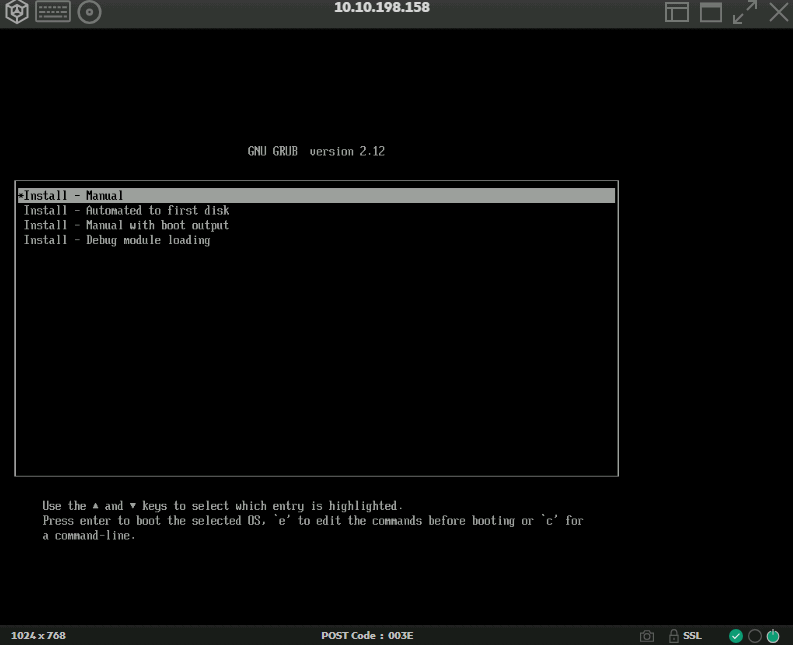This screenshot has height=645, width=793.
Task: Open the iLO hexagon menu icon
Action: pos(17,12)
